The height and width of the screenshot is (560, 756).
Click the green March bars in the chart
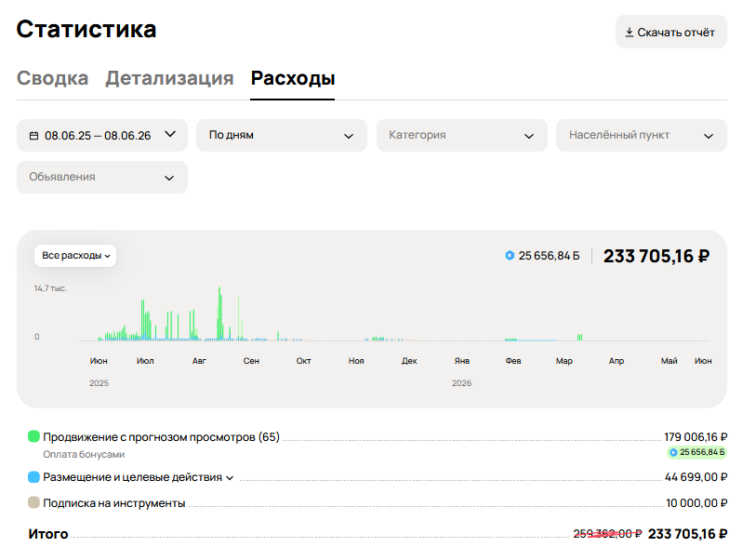click(579, 337)
